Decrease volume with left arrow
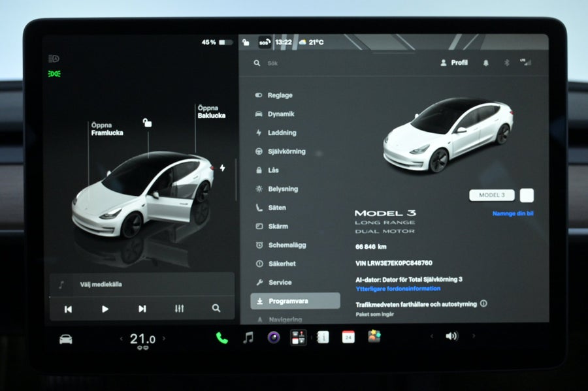 (x=432, y=336)
